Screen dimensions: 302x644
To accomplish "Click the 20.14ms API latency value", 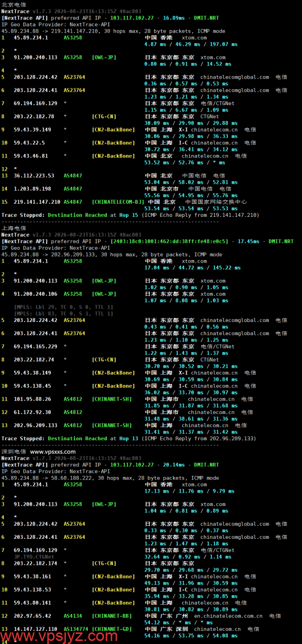I will (173, 465).
